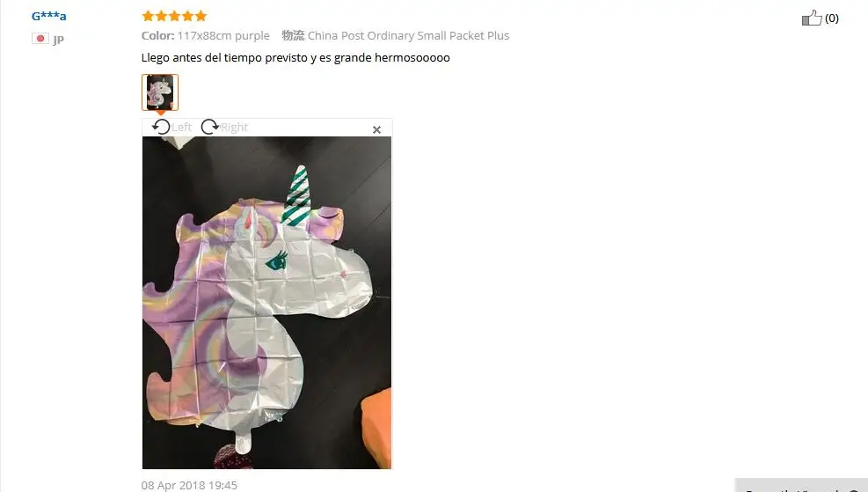Click the "117x88cm purple" color text
Viewport: 868px width, 492px height.
[223, 35]
